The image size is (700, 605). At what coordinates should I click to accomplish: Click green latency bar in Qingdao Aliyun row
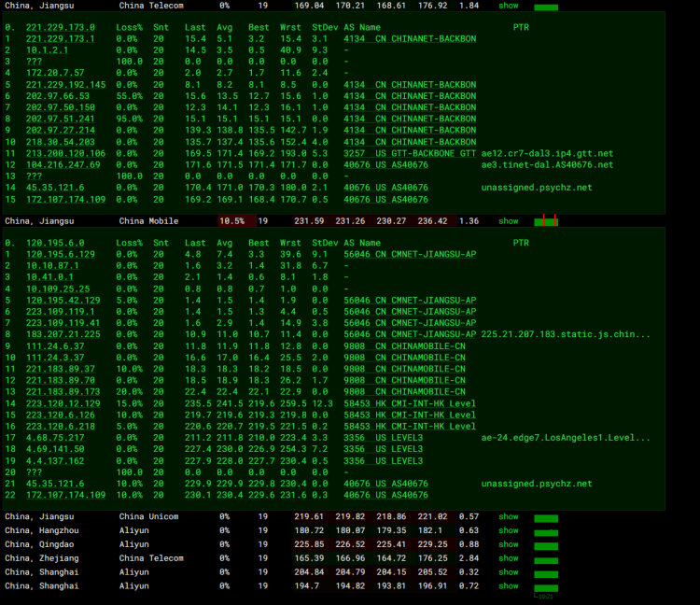(546, 545)
